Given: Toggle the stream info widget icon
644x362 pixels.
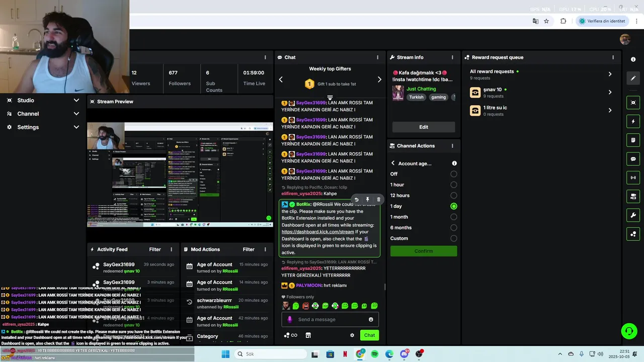Looking at the screenshot, I should [633, 196].
